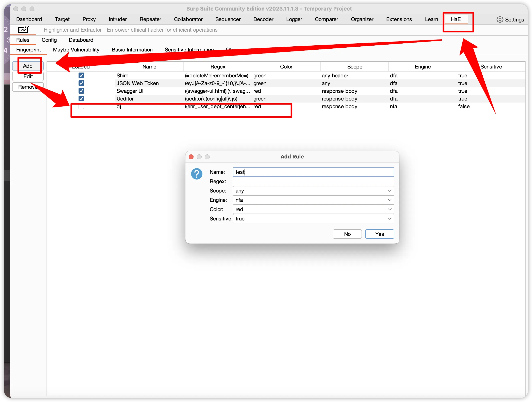Sort table by Regex column header
Viewport: 532px width, 402px height.
[x=218, y=67]
